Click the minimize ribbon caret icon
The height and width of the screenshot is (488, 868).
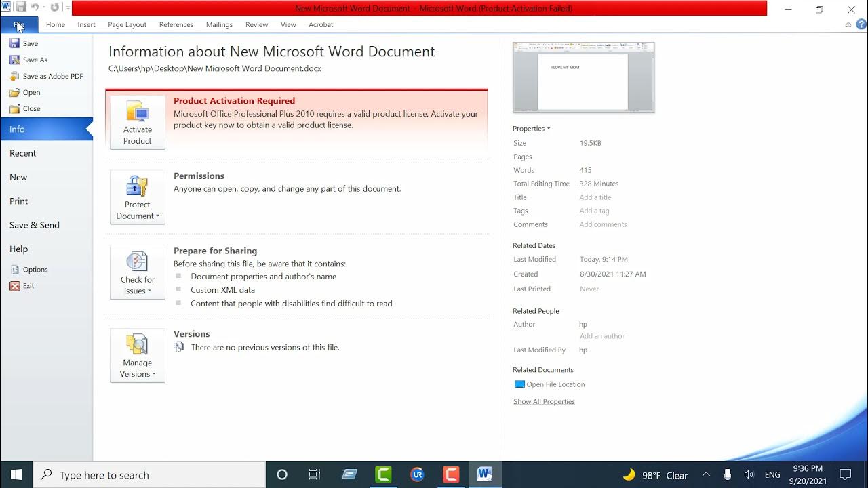click(x=848, y=24)
